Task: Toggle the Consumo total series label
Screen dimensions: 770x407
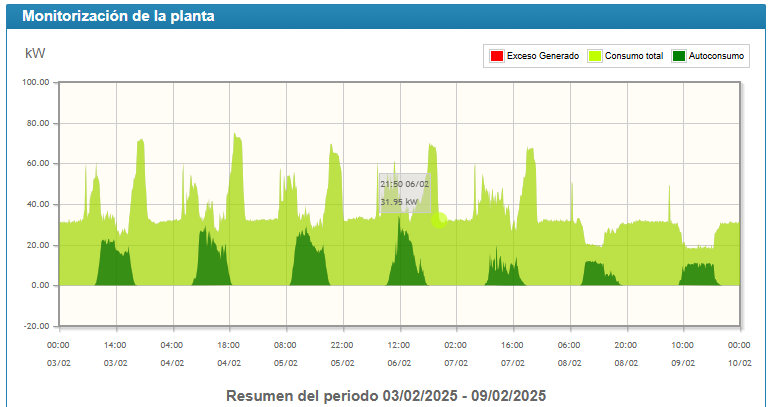Action: [x=634, y=57]
